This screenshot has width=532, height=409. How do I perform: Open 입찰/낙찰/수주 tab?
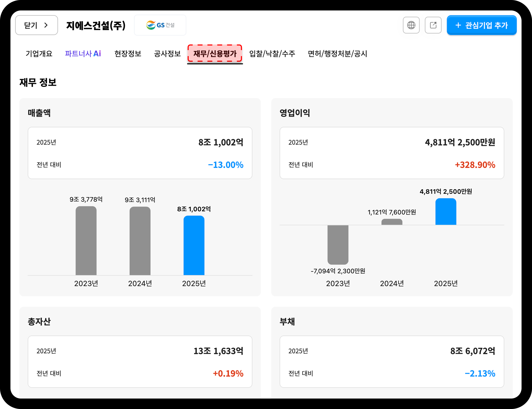coord(272,54)
